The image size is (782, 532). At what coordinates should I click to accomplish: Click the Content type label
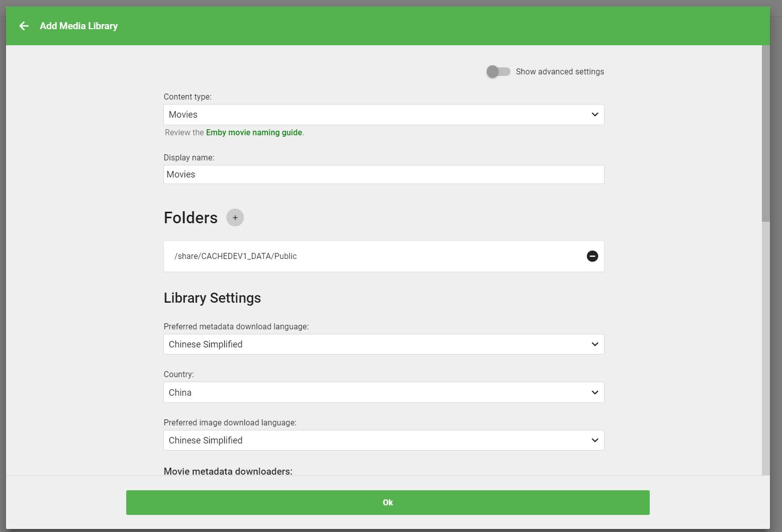(188, 97)
